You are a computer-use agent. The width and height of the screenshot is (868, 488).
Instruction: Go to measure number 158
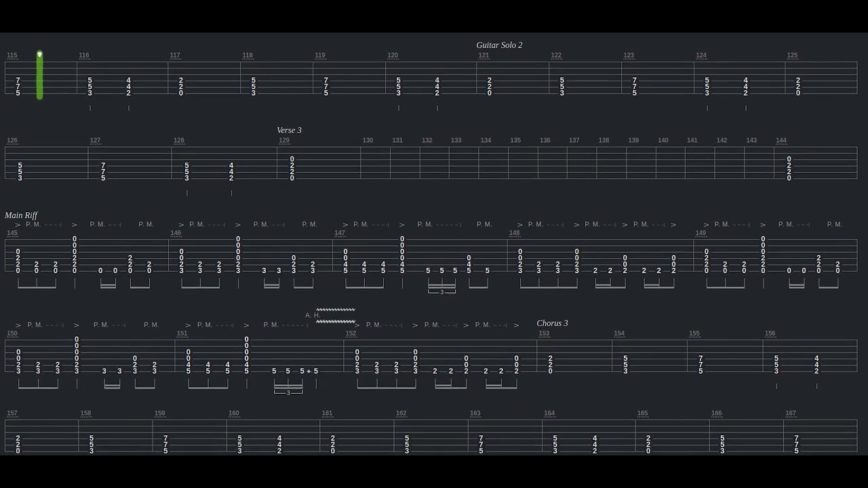click(x=85, y=413)
